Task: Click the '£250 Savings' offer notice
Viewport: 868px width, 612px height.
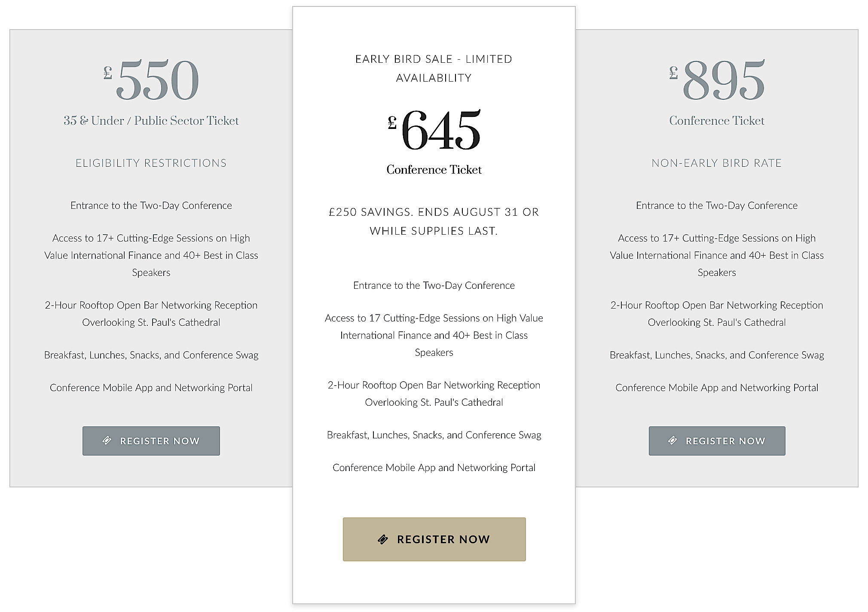Action: click(x=434, y=221)
